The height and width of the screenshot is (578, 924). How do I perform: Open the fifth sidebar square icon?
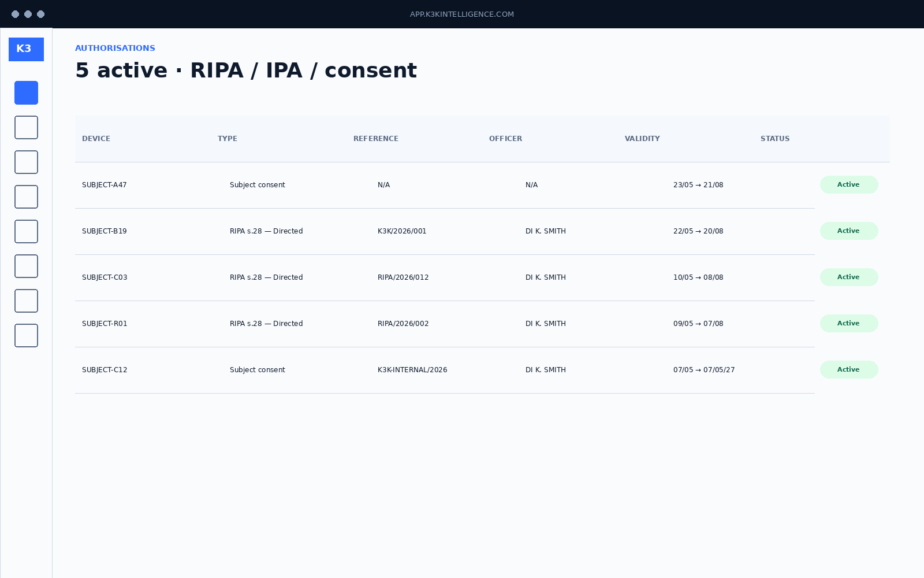tap(26, 231)
